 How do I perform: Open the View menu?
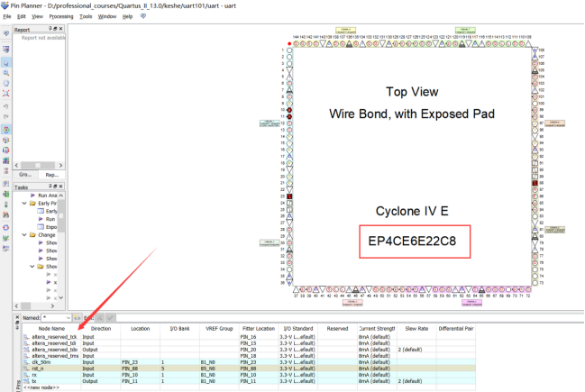[37, 16]
